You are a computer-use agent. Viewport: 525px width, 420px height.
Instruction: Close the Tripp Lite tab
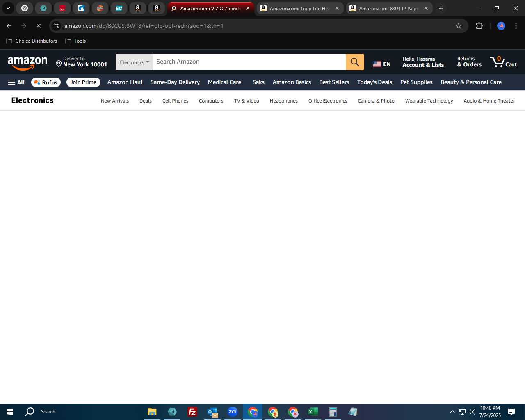[337, 8]
